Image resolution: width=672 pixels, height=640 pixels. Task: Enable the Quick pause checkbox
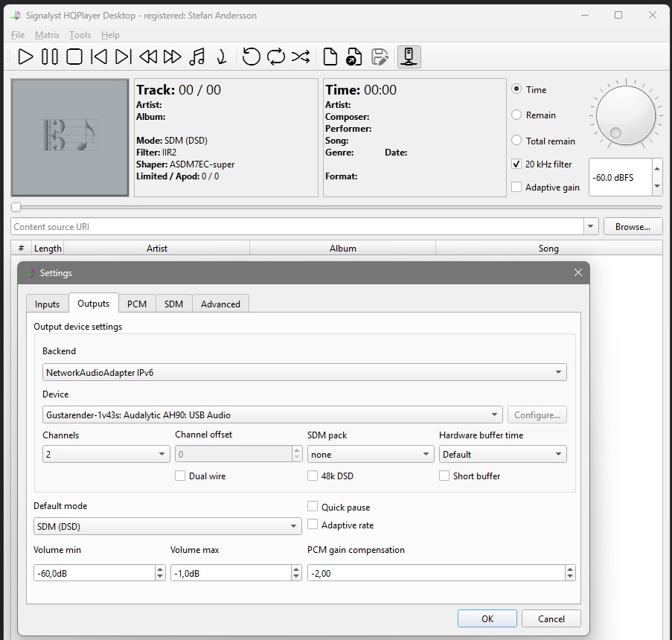coord(313,507)
